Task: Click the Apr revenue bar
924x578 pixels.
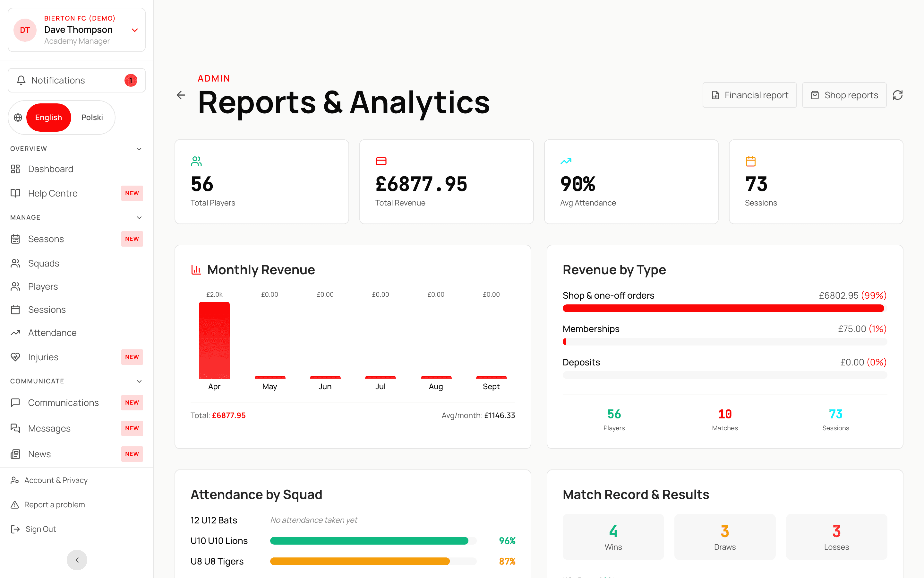Action: click(214, 340)
